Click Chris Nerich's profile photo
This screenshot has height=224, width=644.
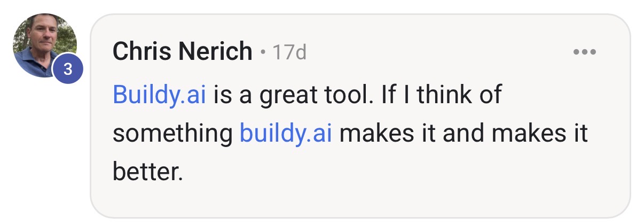tap(45, 45)
